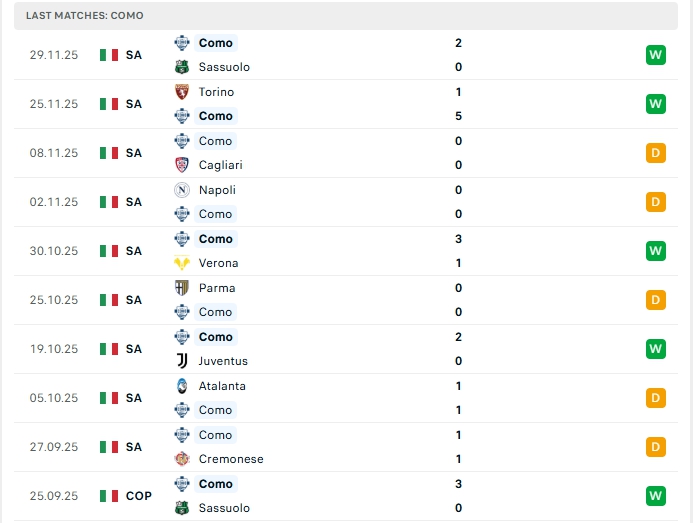Image resolution: width=693 pixels, height=523 pixels.
Task: Click the Sassuolo crest in 29.11.25 match
Action: [x=181, y=67]
